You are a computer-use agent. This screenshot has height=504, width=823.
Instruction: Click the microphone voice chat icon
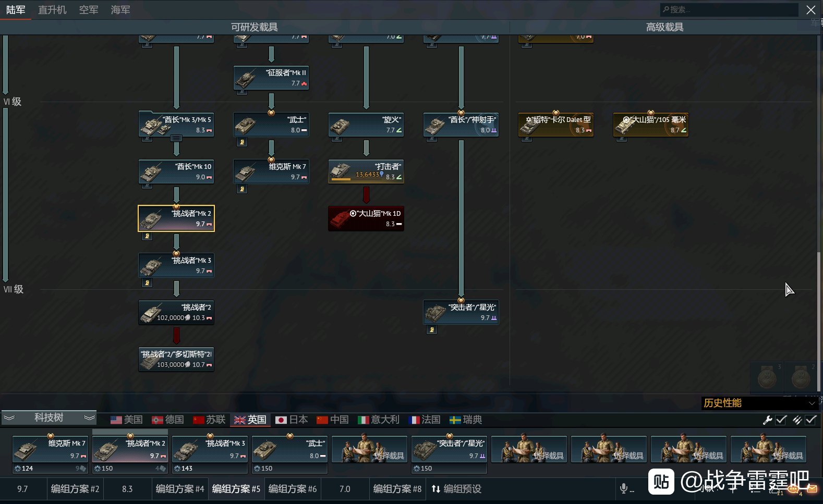[x=623, y=488]
